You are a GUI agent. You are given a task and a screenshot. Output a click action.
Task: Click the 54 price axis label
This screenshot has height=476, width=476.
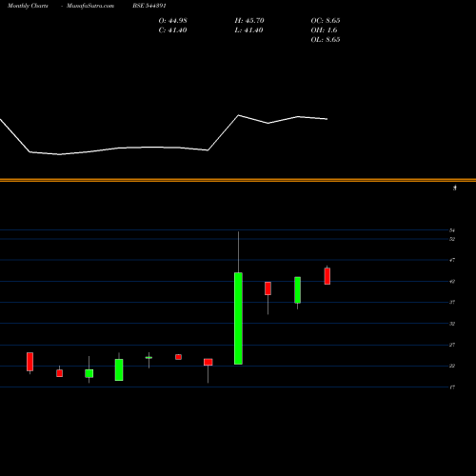click(452, 230)
